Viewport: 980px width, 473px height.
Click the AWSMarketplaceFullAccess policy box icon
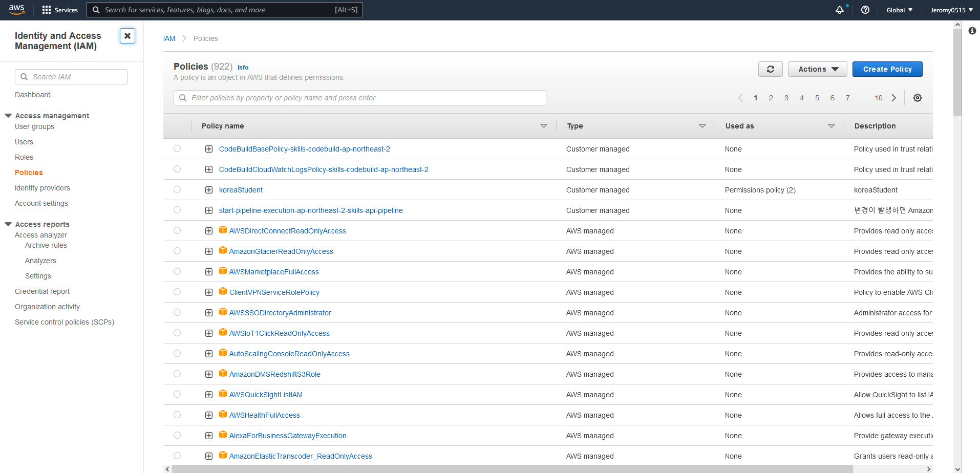coord(223,271)
